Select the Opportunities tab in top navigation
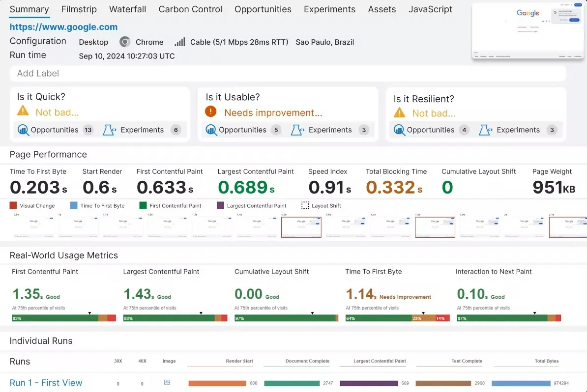This screenshot has height=392, width=587. [263, 9]
